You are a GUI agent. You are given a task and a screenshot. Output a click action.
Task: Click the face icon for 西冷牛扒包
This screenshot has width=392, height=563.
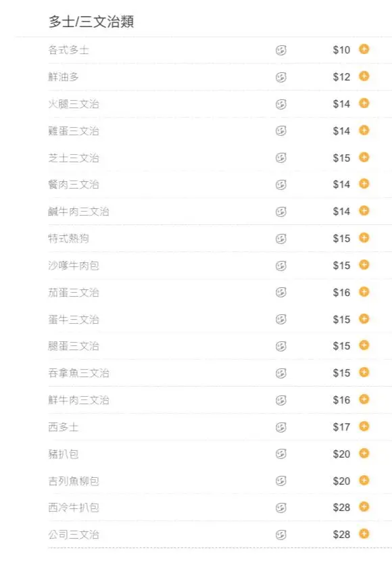tap(281, 508)
